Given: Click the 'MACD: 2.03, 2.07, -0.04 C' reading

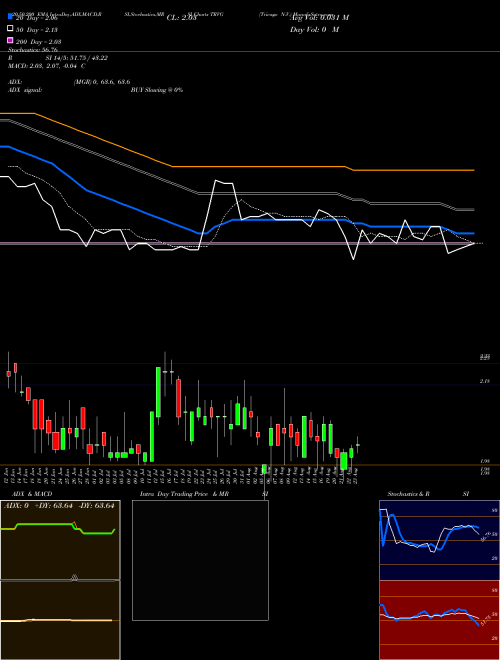Looking at the screenshot, I should click(47, 66).
